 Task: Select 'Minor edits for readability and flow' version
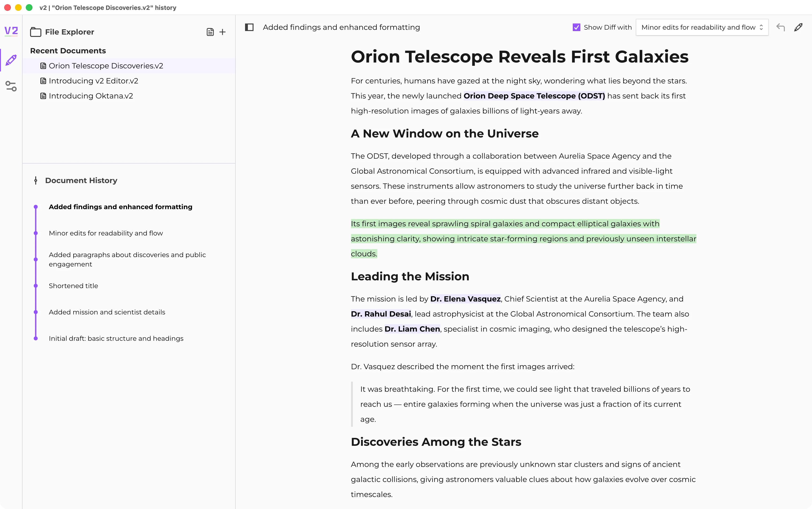[x=106, y=233]
